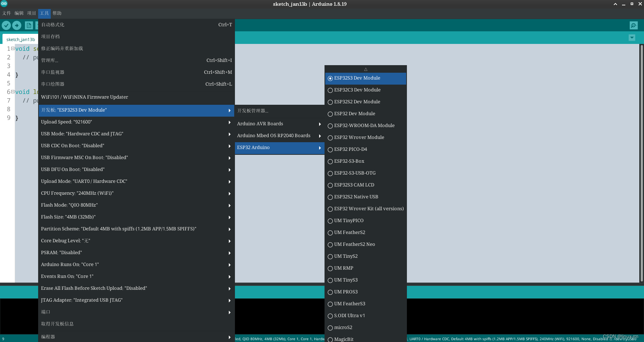The width and height of the screenshot is (644, 342).
Task: Select ESP32C3 Dev Module board
Action: 366,90
